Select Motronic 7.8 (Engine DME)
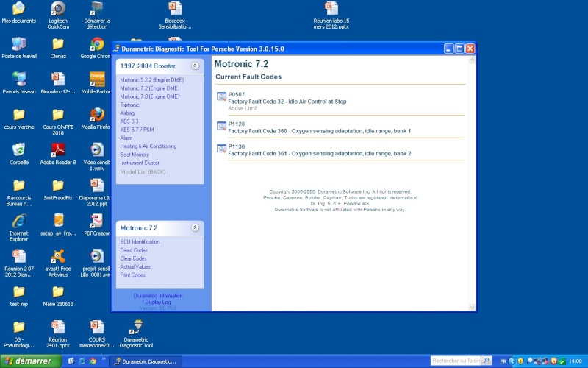Screen dimensions: 588x368 coord(150,96)
